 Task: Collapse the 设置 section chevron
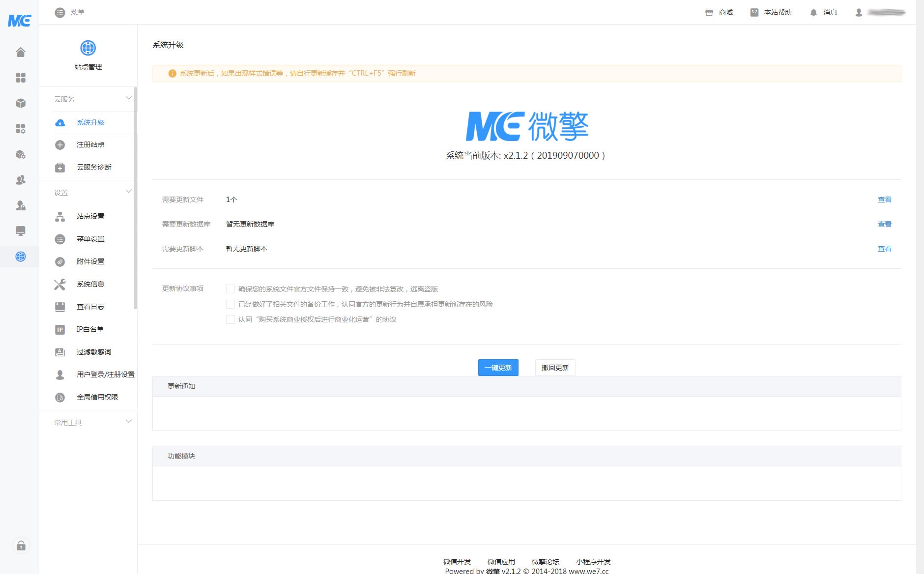point(129,191)
